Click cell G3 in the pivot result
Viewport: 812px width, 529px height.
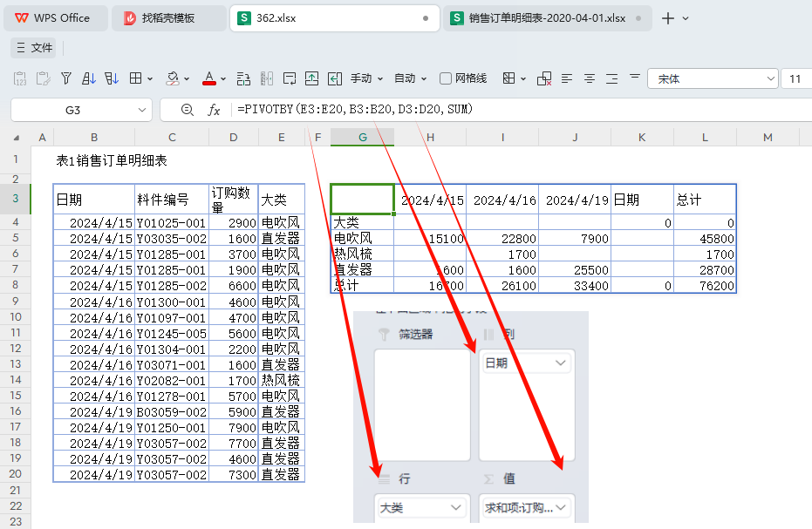click(x=363, y=200)
